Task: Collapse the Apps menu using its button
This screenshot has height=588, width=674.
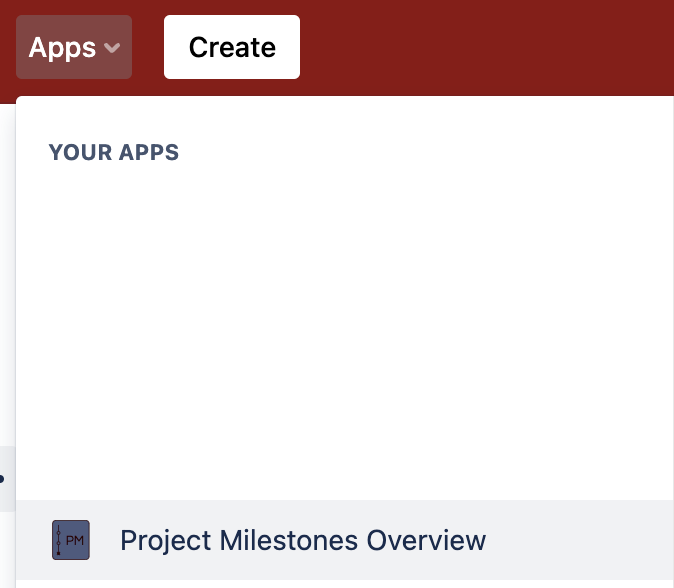Action: [74, 48]
